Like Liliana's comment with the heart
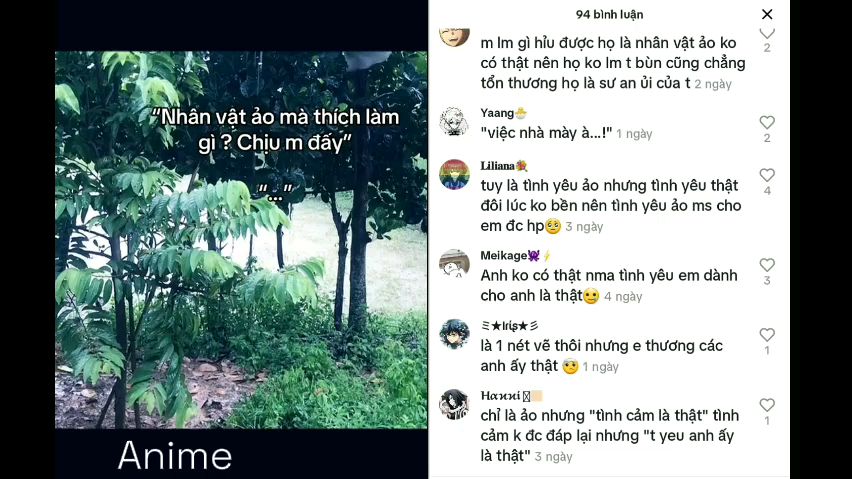Image resolution: width=852 pixels, height=479 pixels. [x=767, y=175]
